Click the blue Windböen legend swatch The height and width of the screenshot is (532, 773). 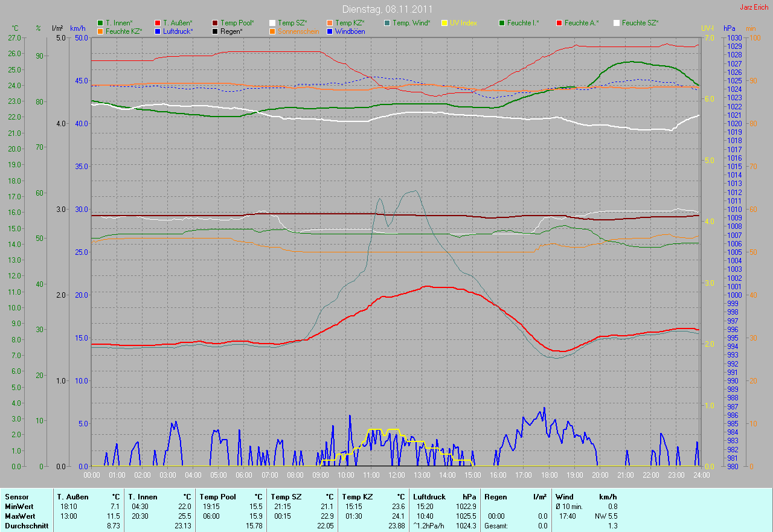coord(330,31)
